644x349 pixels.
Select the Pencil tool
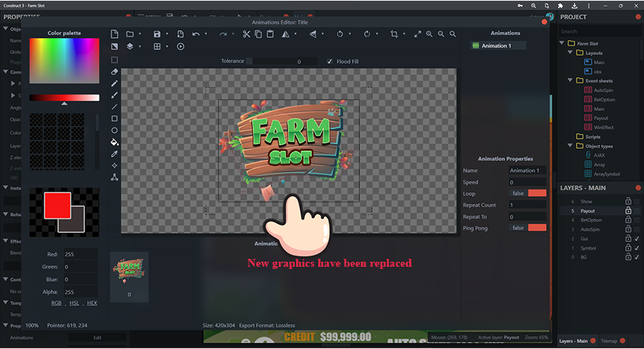[114, 84]
